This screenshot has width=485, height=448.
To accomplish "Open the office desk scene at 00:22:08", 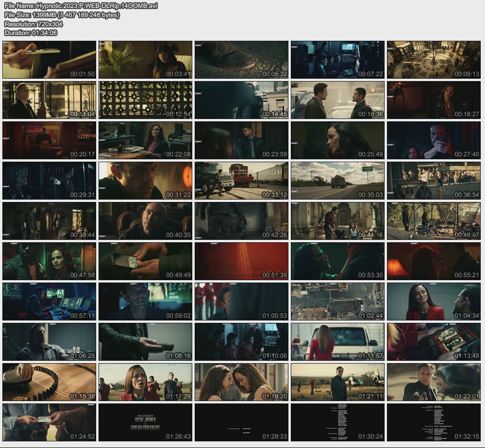I will point(145,140).
